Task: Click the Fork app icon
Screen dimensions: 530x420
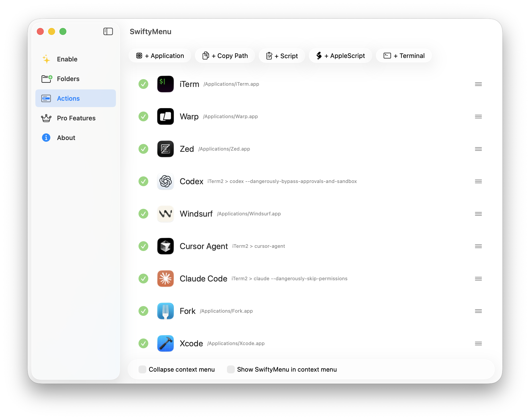Action: click(166, 311)
